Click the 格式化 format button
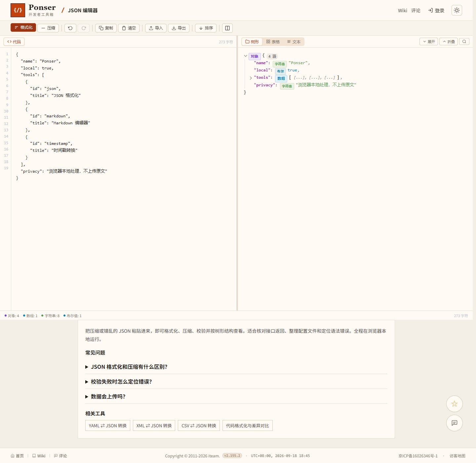476x463 pixels. click(23, 28)
